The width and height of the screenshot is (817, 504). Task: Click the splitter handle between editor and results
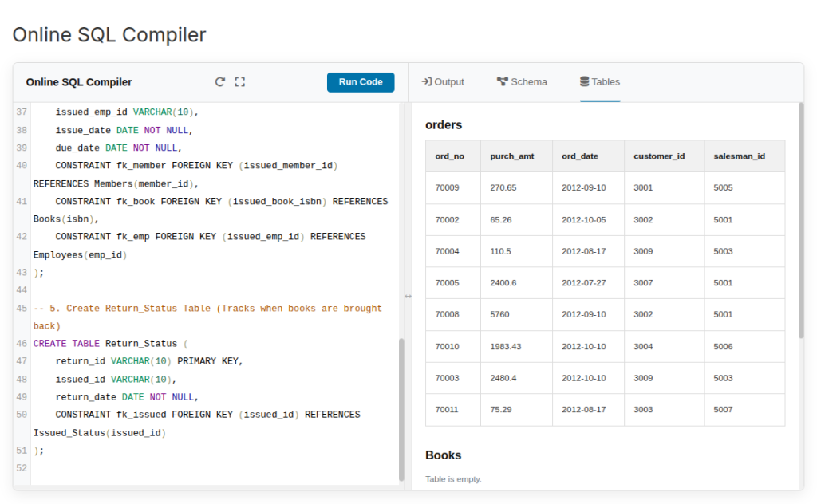tap(408, 296)
